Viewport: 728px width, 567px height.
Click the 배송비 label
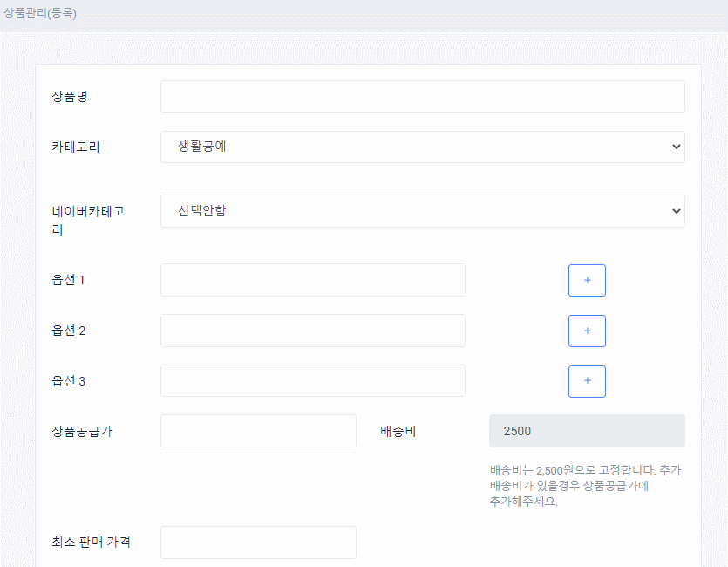(x=398, y=432)
